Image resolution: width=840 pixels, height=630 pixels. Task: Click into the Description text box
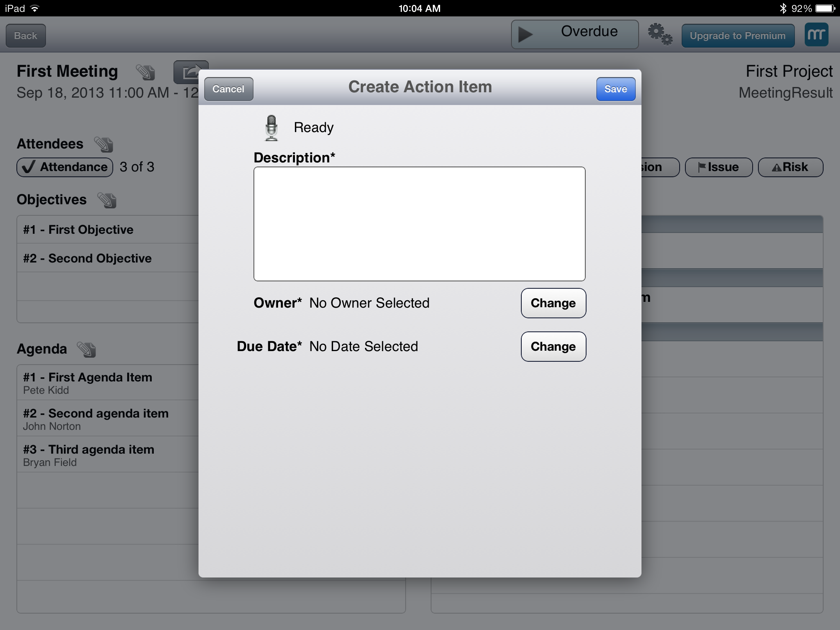click(419, 224)
